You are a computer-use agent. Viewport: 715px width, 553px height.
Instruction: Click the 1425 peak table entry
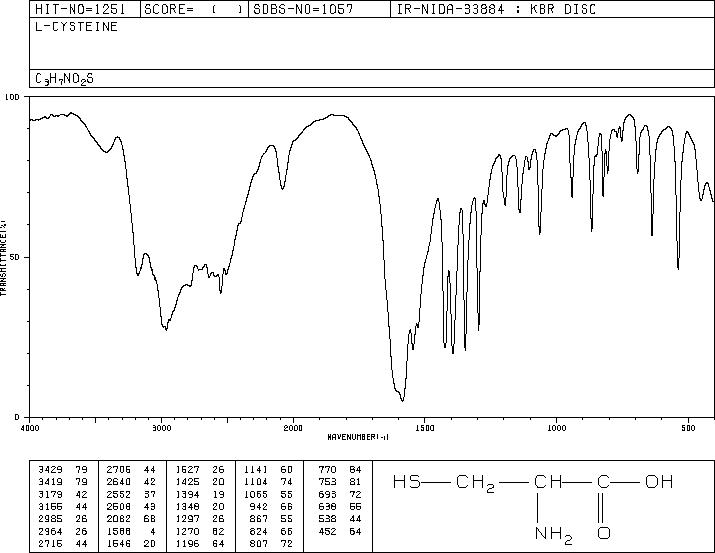coord(187,482)
